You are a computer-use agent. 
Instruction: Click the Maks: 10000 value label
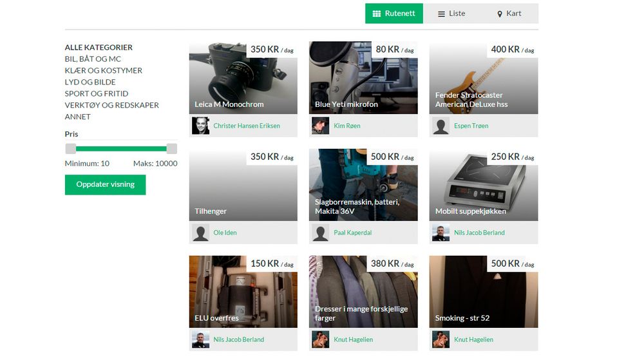155,164
